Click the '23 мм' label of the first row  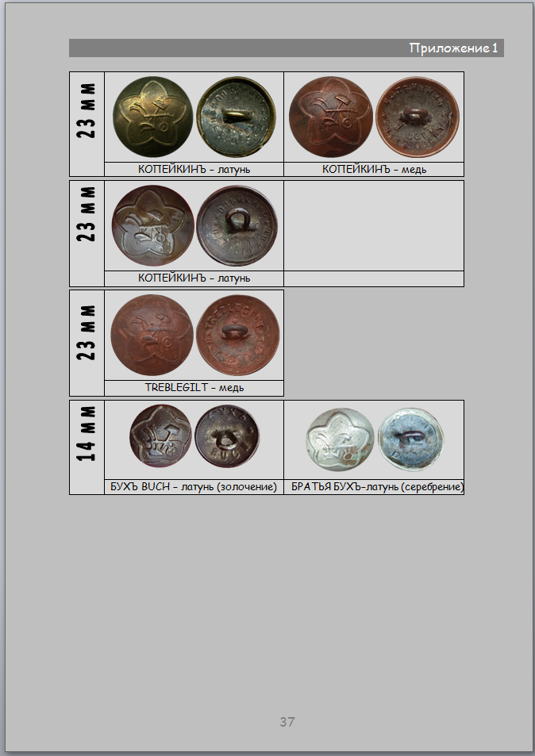click(87, 111)
